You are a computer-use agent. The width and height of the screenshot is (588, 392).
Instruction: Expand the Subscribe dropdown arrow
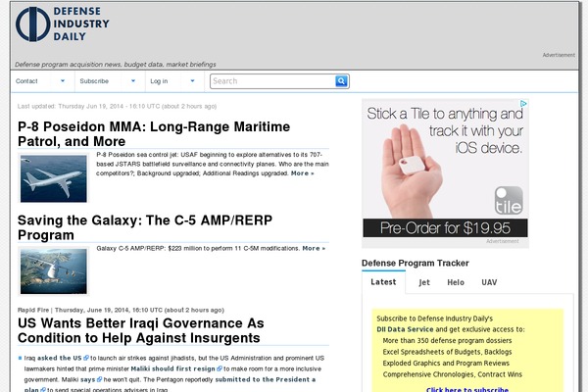[x=133, y=81]
